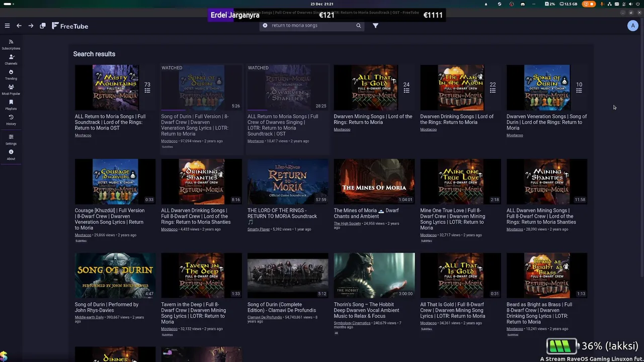Click the Discord tray icon

523,4
